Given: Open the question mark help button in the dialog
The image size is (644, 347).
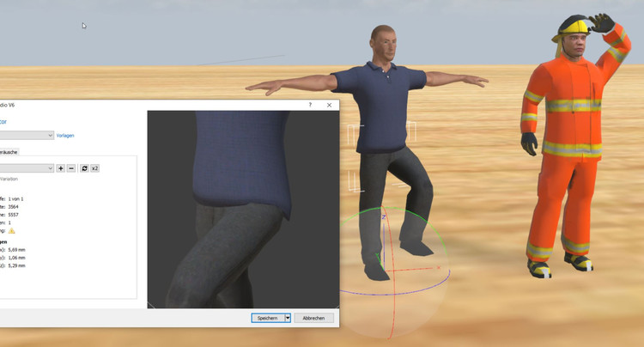Looking at the screenshot, I should pyautogui.click(x=310, y=105).
